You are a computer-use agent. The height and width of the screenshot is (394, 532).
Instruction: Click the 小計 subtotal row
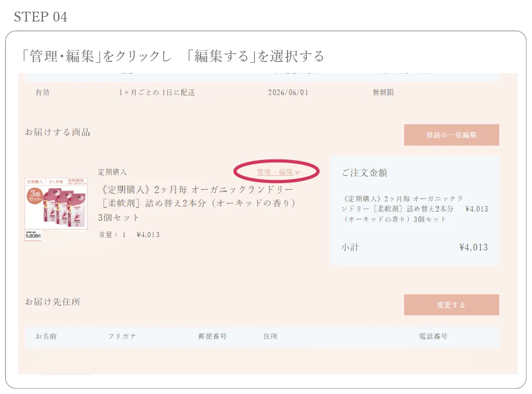350,247
